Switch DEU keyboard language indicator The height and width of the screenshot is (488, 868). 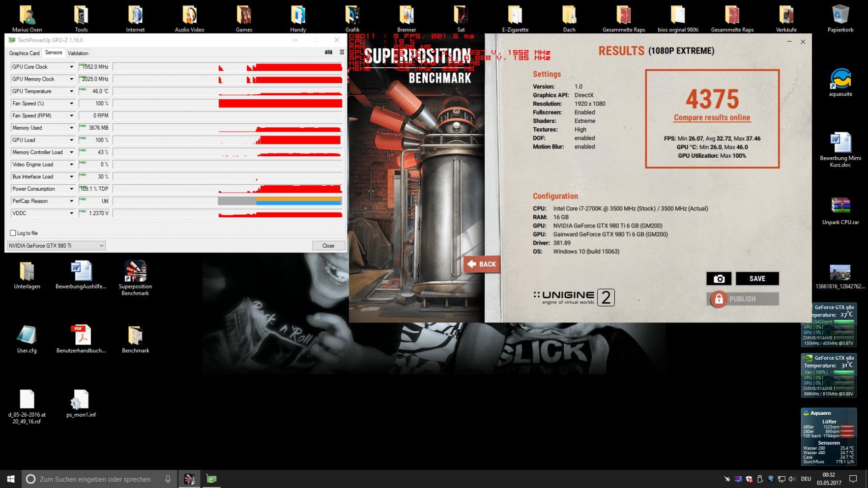coord(806,479)
